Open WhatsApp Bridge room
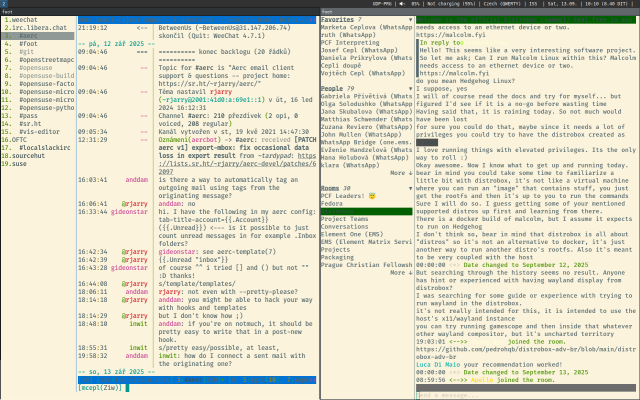This screenshot has height=400, width=640. click(x=367, y=142)
